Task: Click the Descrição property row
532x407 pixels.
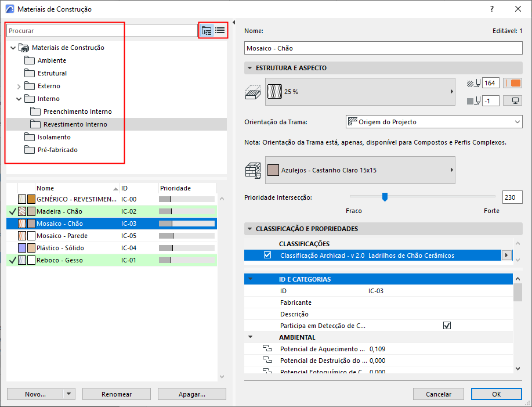Action: pyautogui.click(x=378, y=314)
